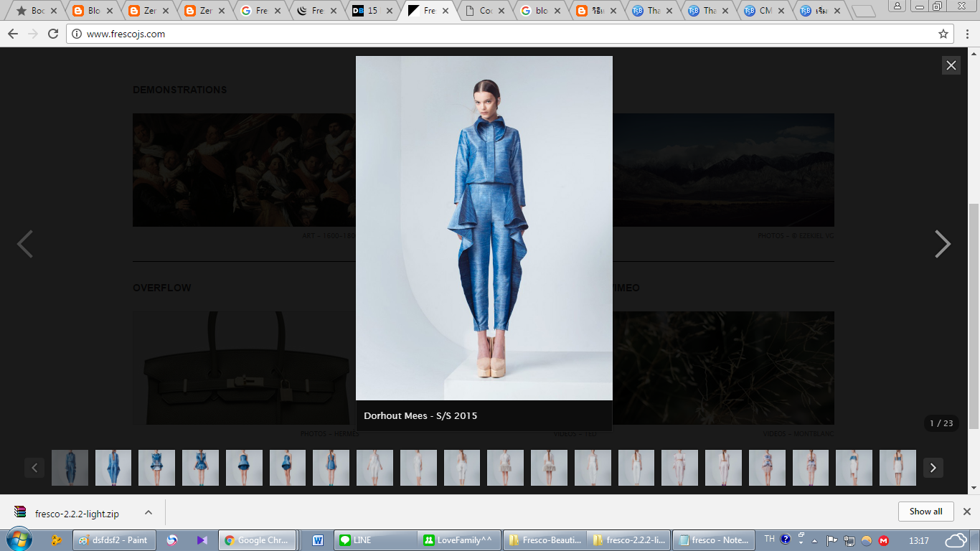Viewport: 980px width, 551px height.
Task: Close the active 'Fre' tab
Action: pos(446,11)
